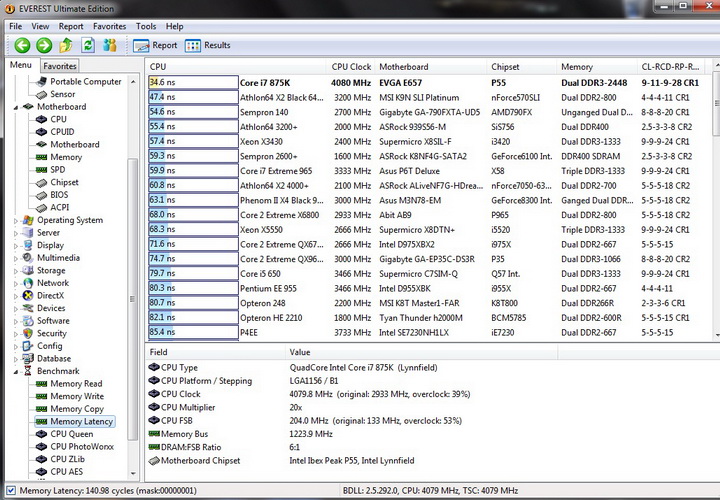The height and width of the screenshot is (500, 720).
Task: Open the Results toolbar button
Action: click(x=208, y=45)
